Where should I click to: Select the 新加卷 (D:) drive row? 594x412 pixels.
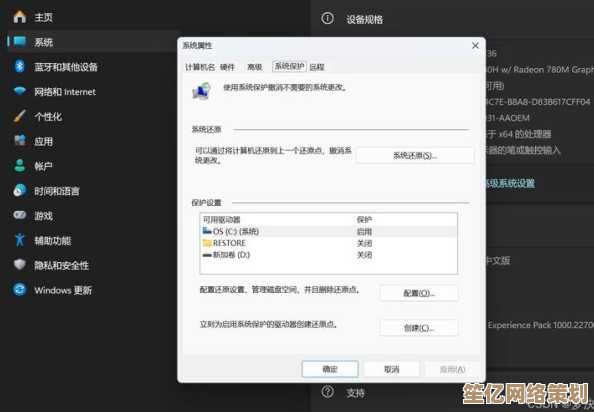(x=329, y=255)
